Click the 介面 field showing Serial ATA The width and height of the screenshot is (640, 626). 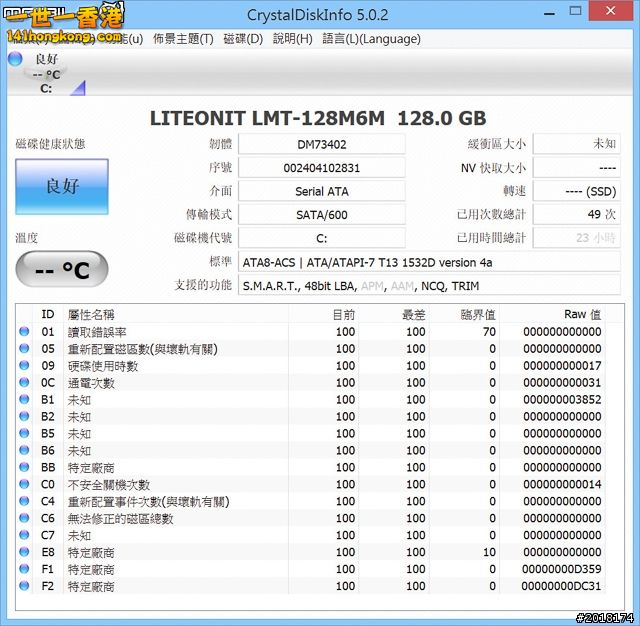[322, 191]
